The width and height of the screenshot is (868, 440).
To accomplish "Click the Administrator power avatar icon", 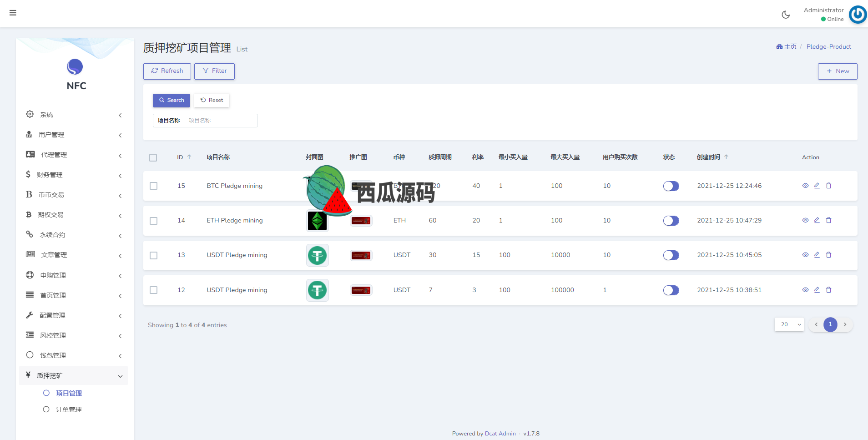I will coord(858,15).
